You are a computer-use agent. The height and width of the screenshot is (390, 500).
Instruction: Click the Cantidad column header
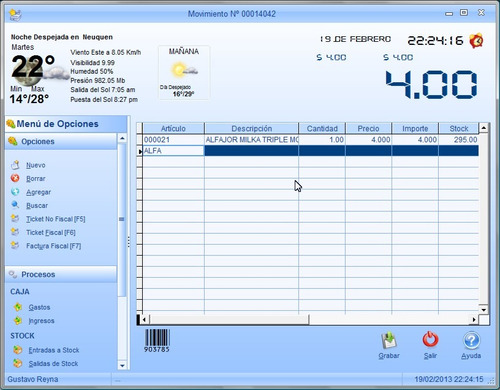pyautogui.click(x=322, y=128)
